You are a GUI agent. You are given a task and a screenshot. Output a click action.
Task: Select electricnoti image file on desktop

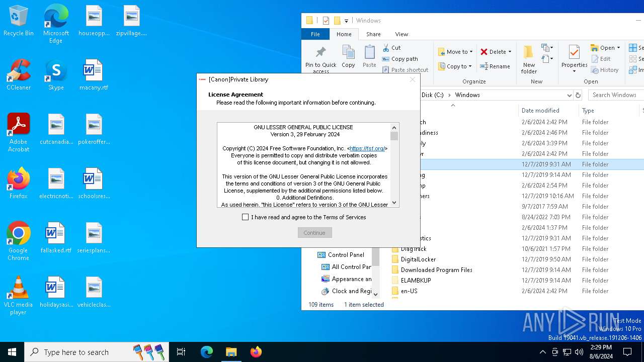pos(56,184)
